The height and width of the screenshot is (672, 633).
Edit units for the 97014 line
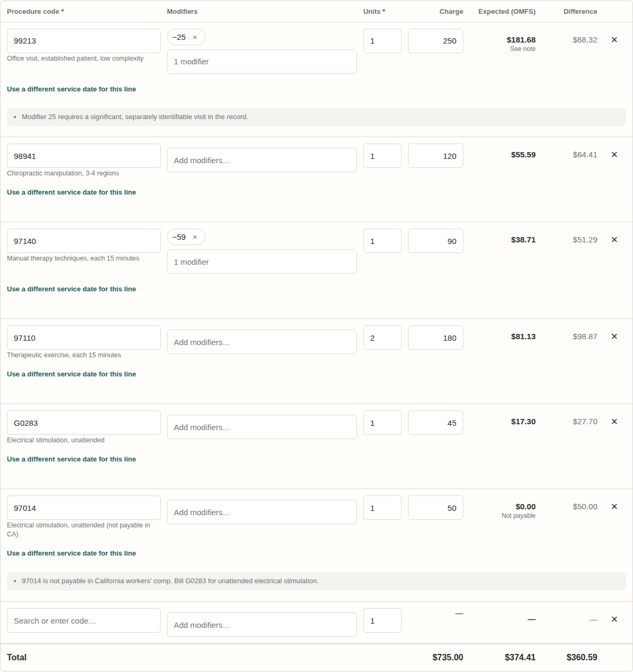tap(382, 508)
